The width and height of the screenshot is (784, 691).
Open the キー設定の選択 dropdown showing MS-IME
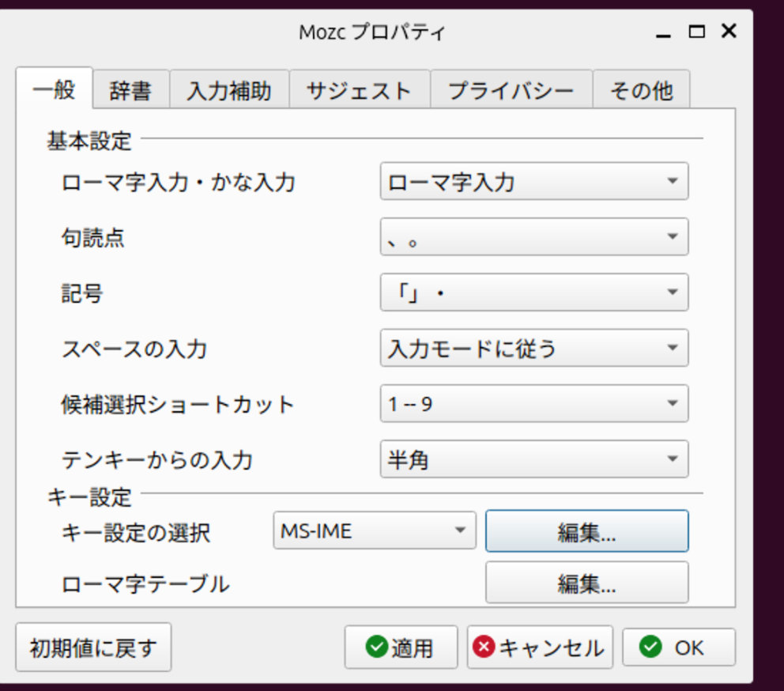[375, 531]
